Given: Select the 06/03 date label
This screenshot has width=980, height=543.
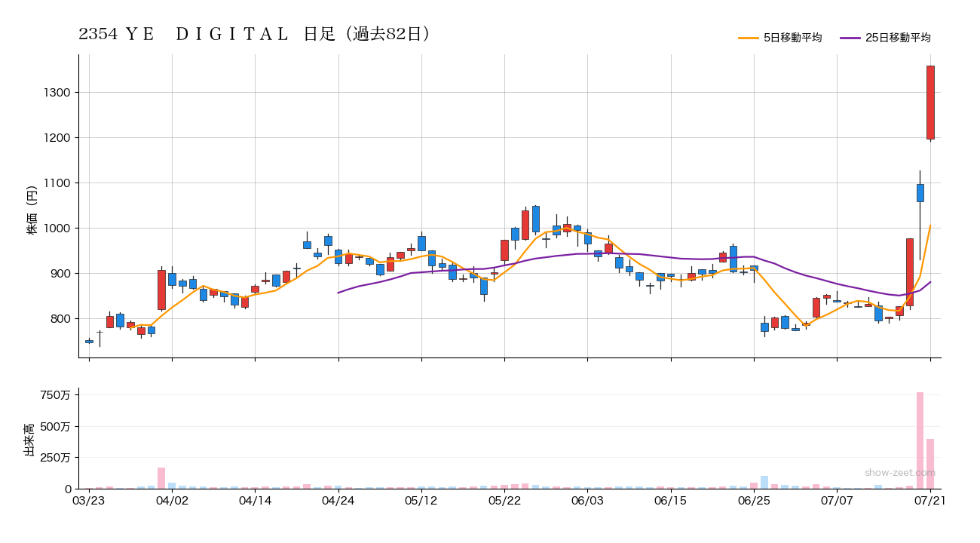Looking at the screenshot, I should click(587, 501).
